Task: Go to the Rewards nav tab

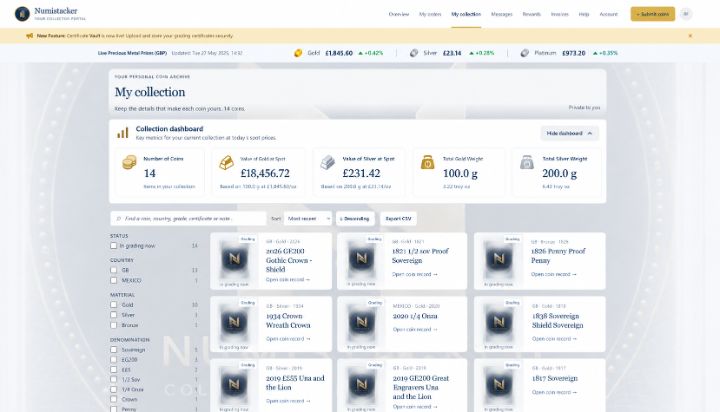Action: point(531,14)
